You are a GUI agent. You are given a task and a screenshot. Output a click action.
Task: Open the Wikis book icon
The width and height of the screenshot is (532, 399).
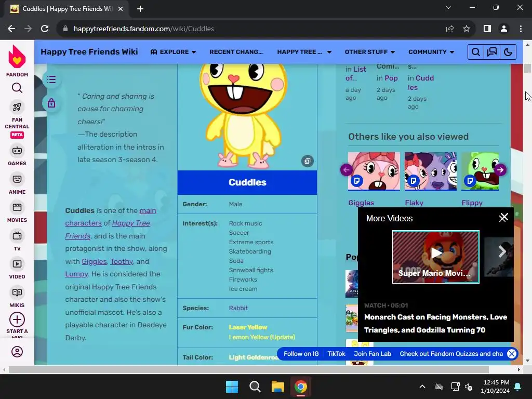coord(17,292)
